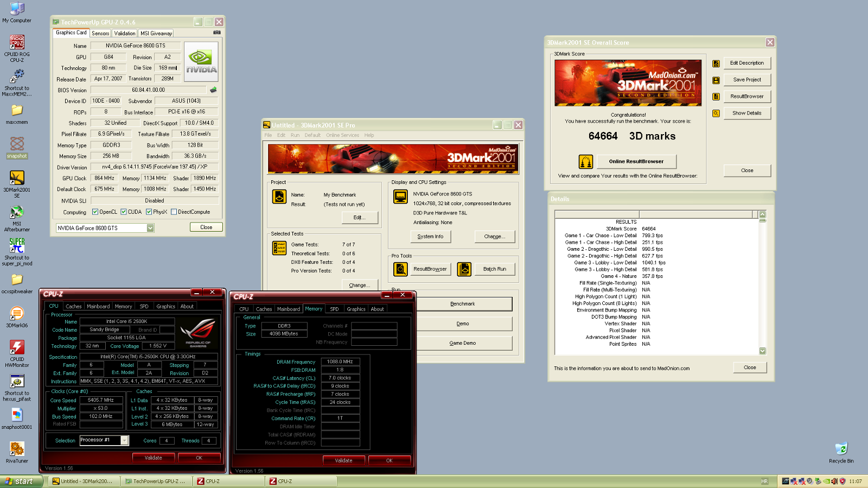Click the ResultBrowser icon in Overall Score window

[716, 97]
